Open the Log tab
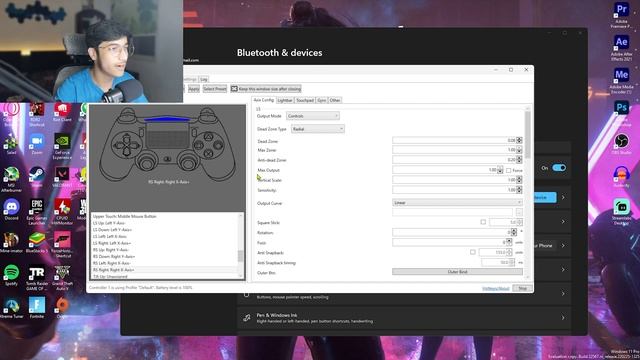The image size is (640, 360). [204, 79]
